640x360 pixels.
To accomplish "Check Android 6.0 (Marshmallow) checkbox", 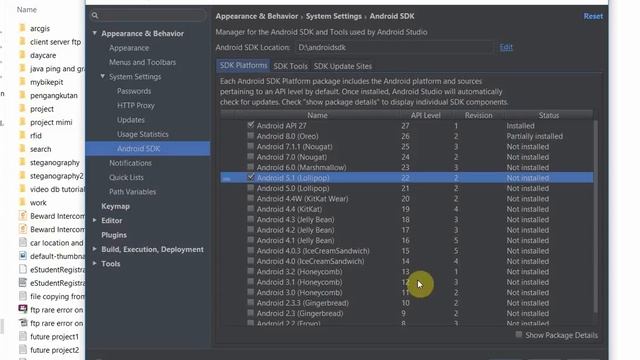I will point(251,167).
